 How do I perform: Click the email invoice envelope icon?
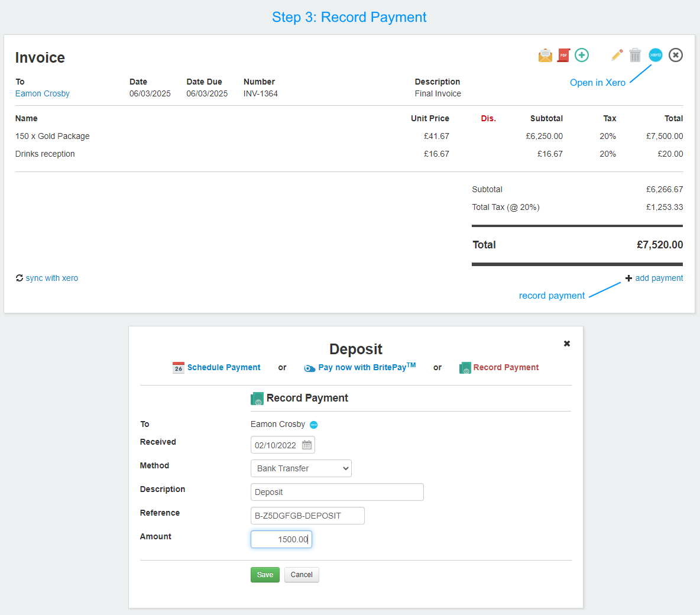(545, 56)
